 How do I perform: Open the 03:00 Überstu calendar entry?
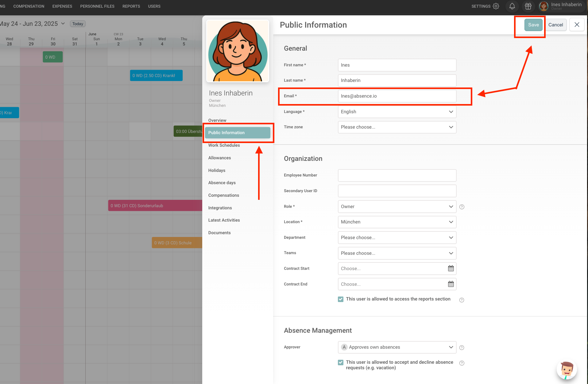[188, 131]
